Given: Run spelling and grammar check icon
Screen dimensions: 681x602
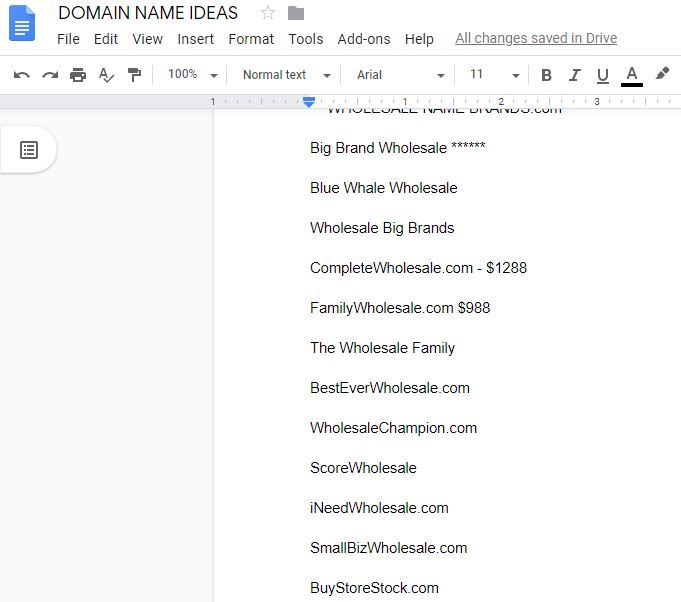Looking at the screenshot, I should coord(106,75).
